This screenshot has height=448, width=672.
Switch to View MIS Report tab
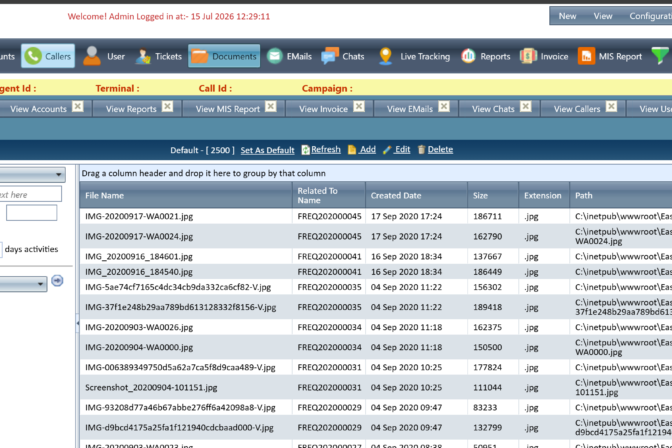pos(228,109)
